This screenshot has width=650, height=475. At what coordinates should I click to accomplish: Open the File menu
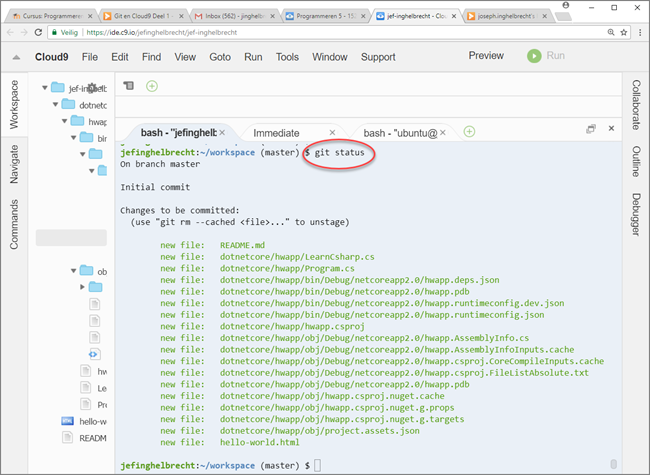(90, 57)
